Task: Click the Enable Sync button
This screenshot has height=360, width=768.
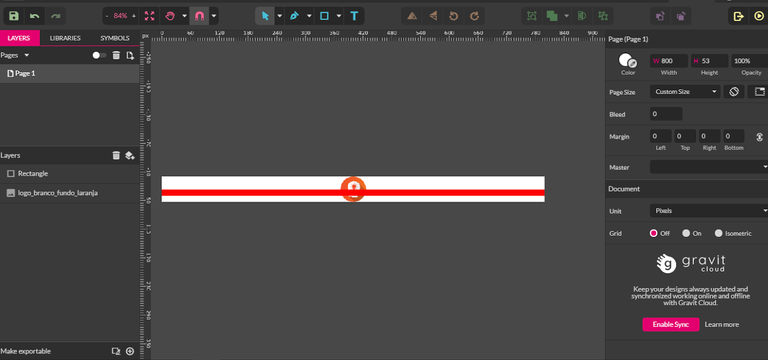Action: (x=671, y=324)
